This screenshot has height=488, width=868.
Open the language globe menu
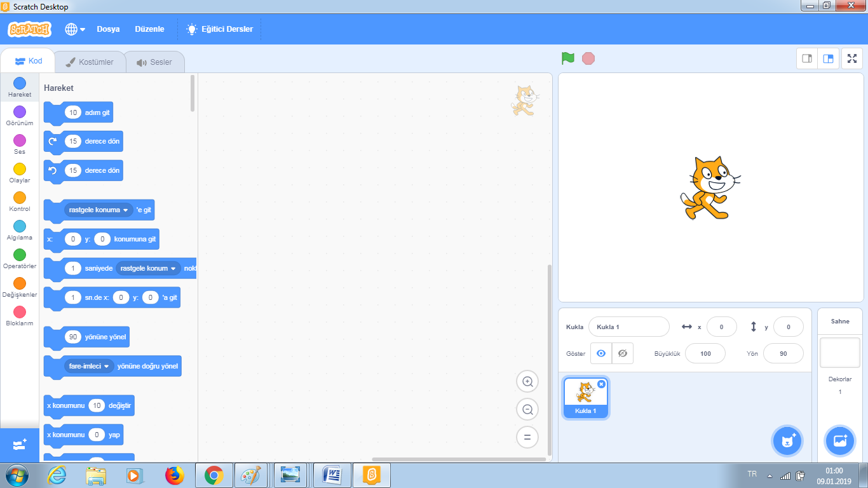(x=75, y=29)
